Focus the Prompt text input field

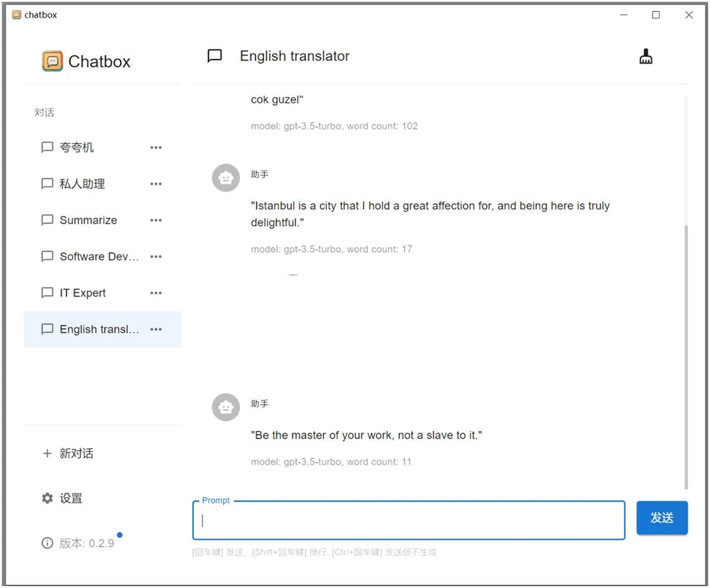(408, 521)
